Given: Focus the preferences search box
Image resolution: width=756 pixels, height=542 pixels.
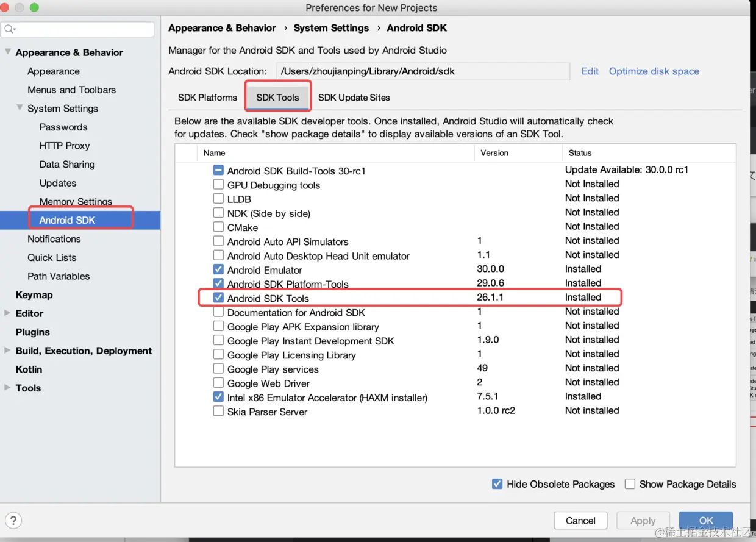Looking at the screenshot, I should [77, 29].
